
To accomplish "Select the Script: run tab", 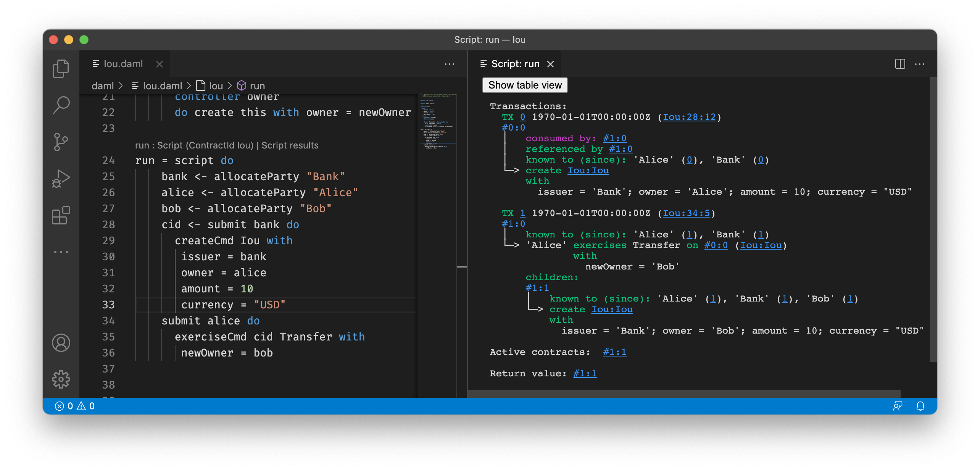I will (x=515, y=64).
